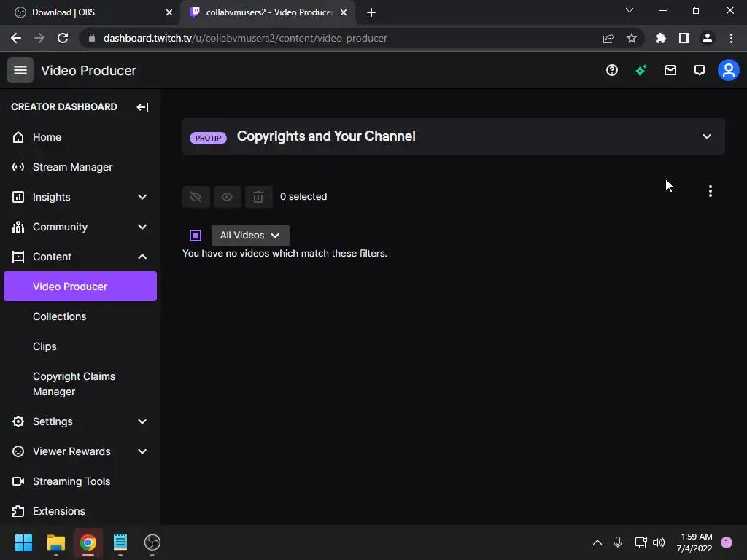Click the publish eye visibility button
This screenshot has height=560, width=747.
[x=227, y=197]
